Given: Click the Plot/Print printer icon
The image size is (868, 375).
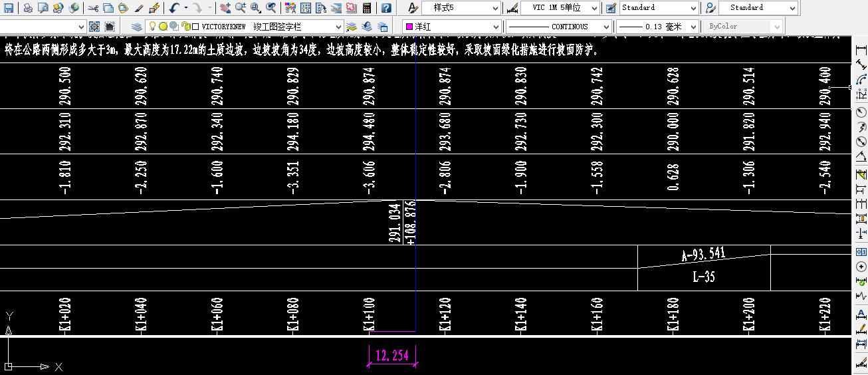Looking at the screenshot, I should point(28,8).
